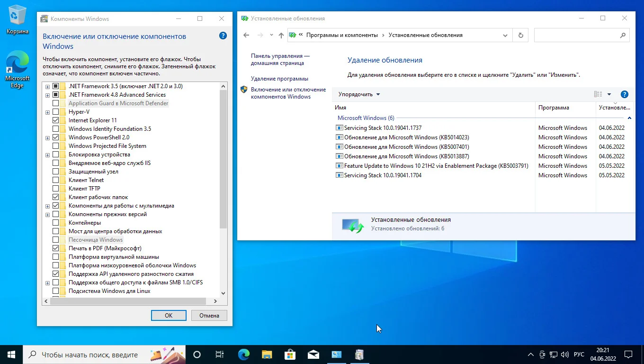Launch Edge from the taskbar
The height and width of the screenshot is (364, 644).
243,355
